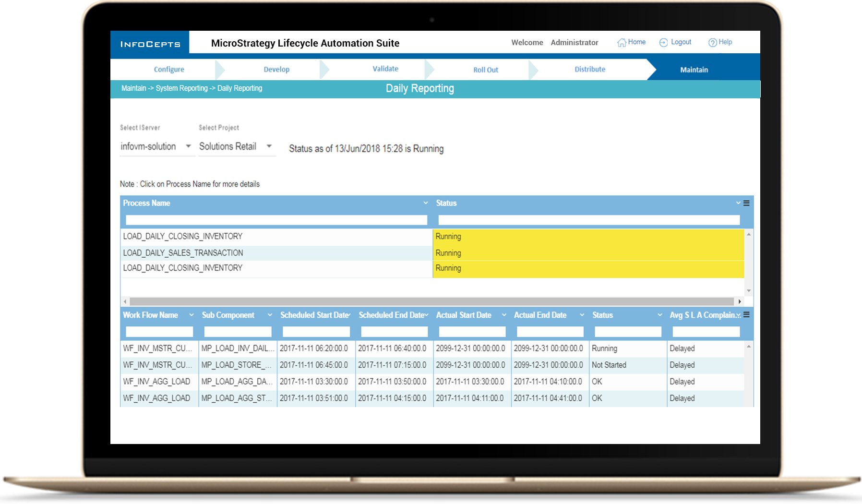Sort by the Process Name column header
The height and width of the screenshot is (504, 862).
tap(146, 203)
